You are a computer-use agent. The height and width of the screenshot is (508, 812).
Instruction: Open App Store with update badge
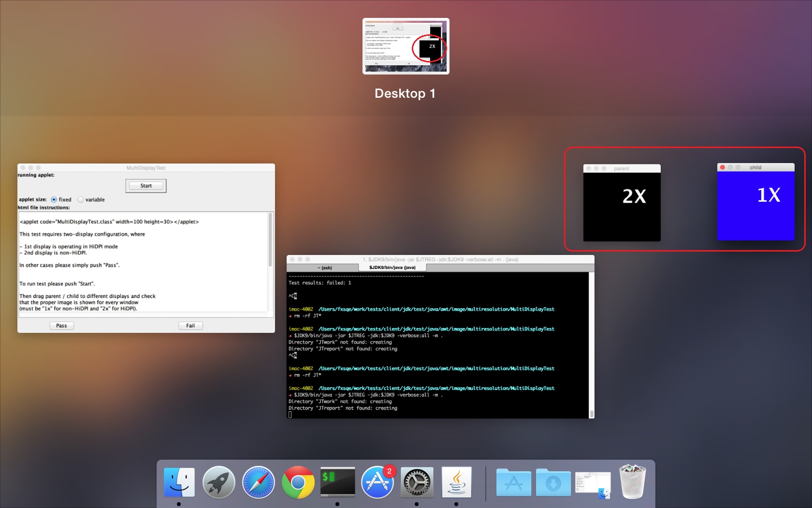(x=377, y=482)
